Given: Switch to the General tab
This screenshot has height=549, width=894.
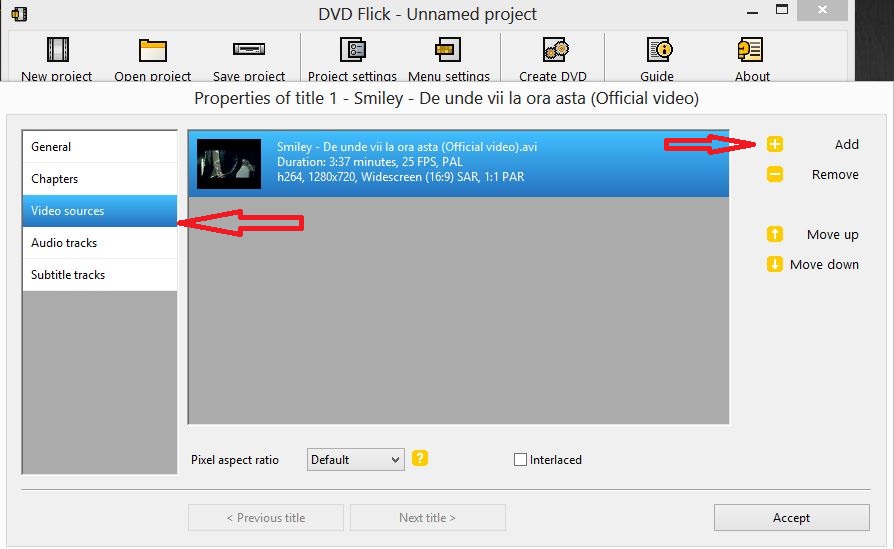Looking at the screenshot, I should (x=99, y=147).
